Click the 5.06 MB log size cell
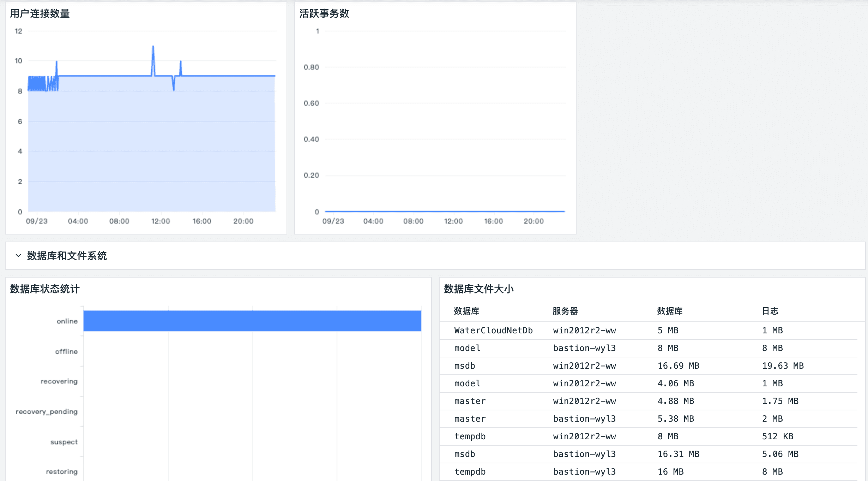 pos(780,454)
